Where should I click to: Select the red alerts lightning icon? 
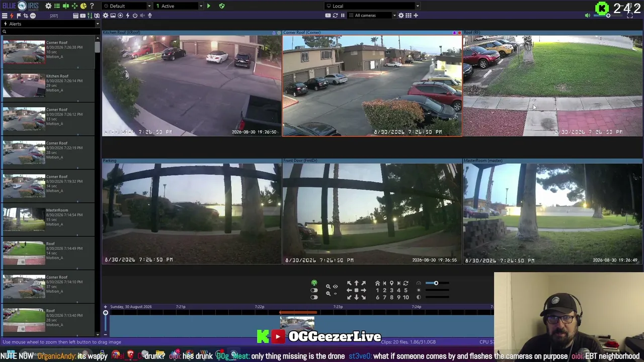[12, 16]
